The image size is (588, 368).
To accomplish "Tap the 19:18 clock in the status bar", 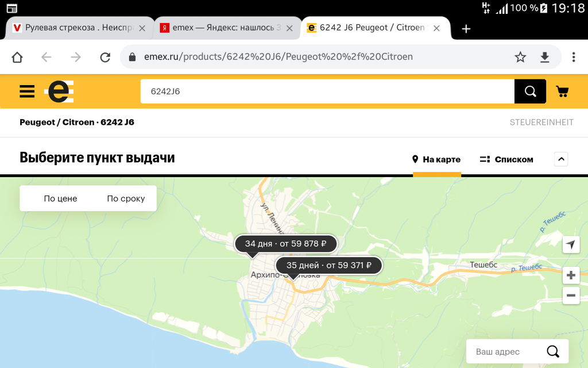I will [x=568, y=8].
